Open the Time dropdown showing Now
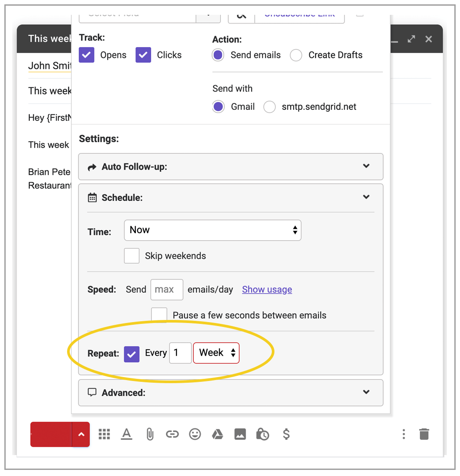The height and width of the screenshot is (476, 460). tap(213, 230)
